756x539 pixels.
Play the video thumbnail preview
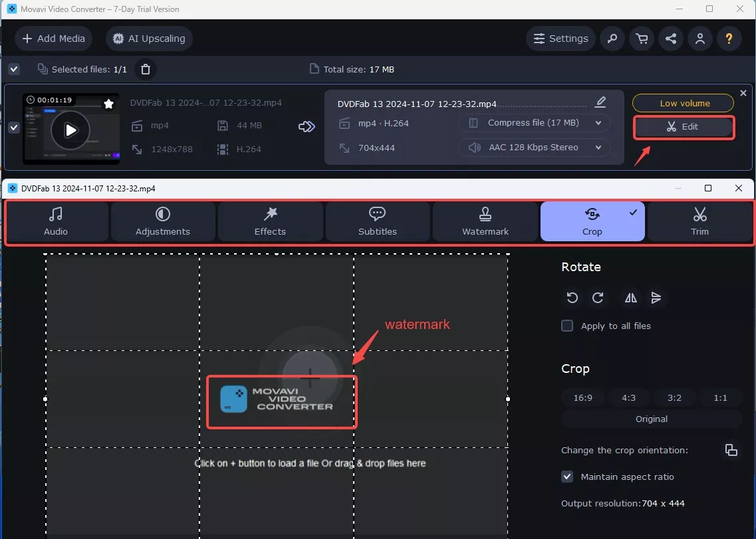70,130
